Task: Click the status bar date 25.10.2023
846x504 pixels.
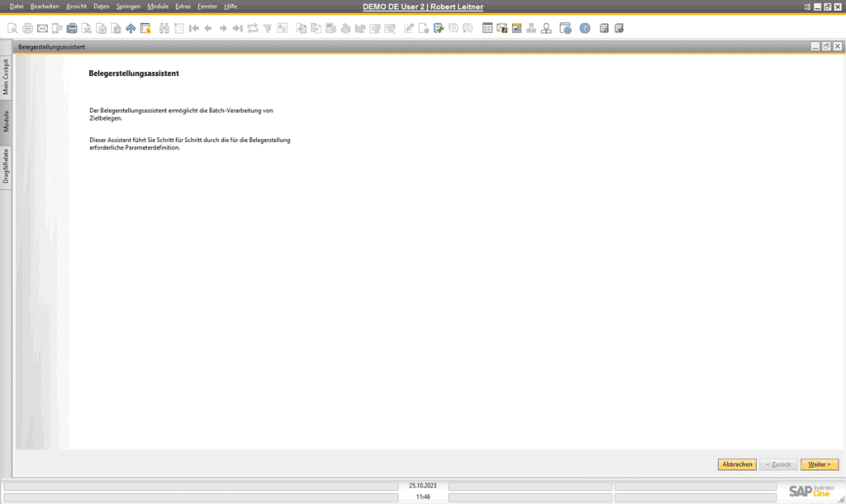Action: pyautogui.click(x=422, y=486)
